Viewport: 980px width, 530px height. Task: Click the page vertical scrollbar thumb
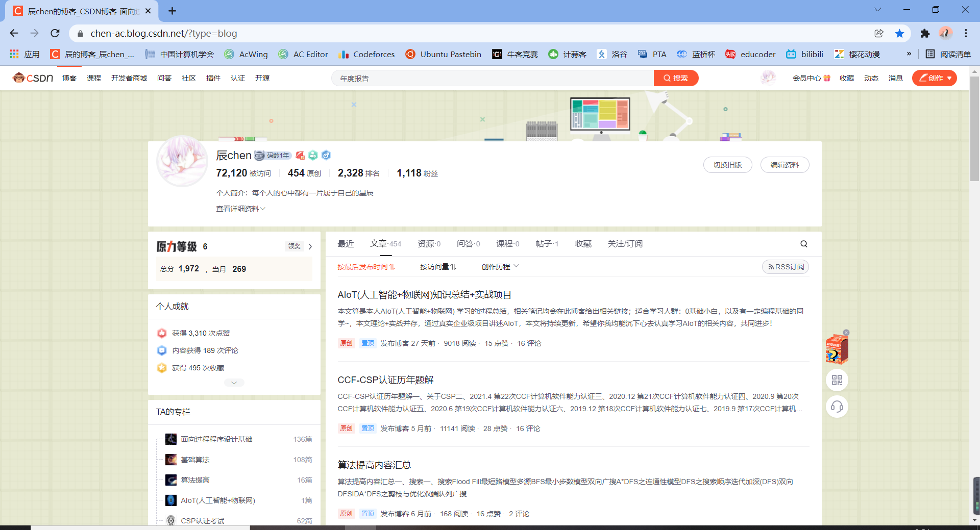point(974,128)
